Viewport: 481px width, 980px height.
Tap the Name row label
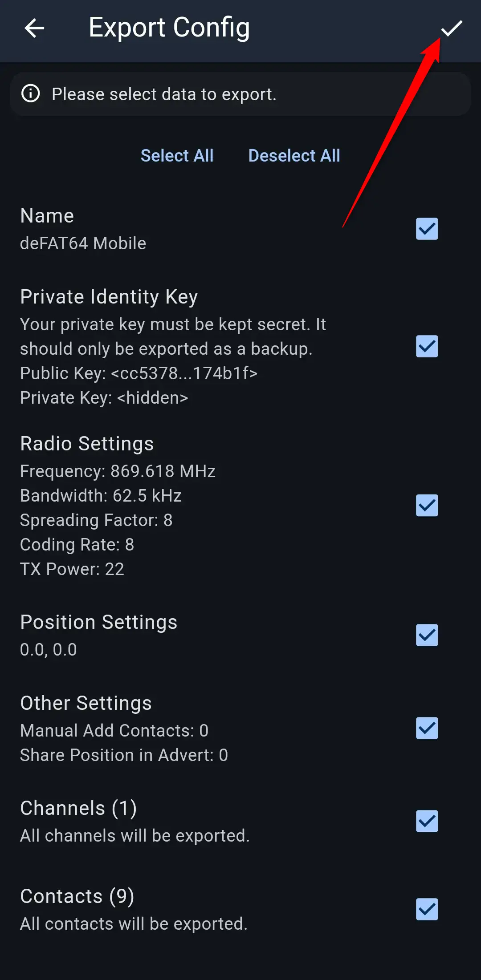coord(47,216)
